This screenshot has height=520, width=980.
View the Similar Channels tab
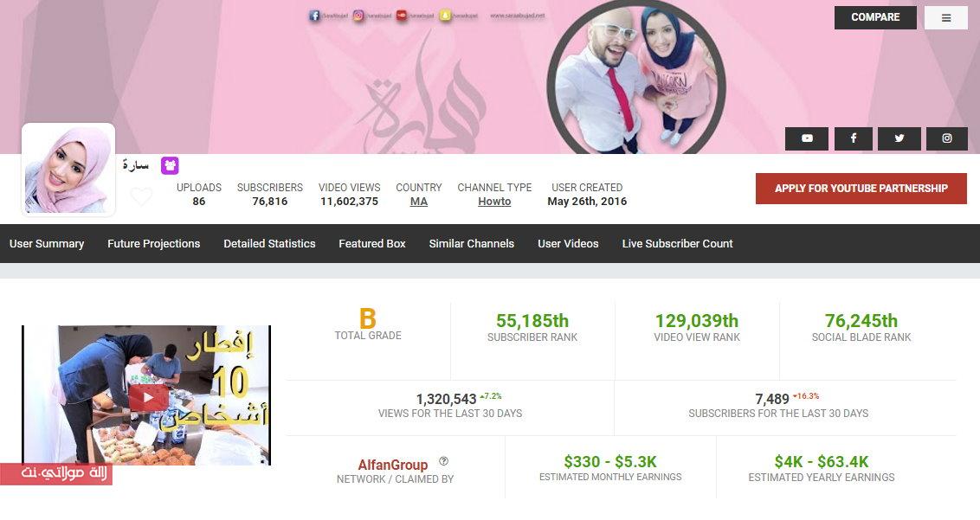pyautogui.click(x=471, y=244)
